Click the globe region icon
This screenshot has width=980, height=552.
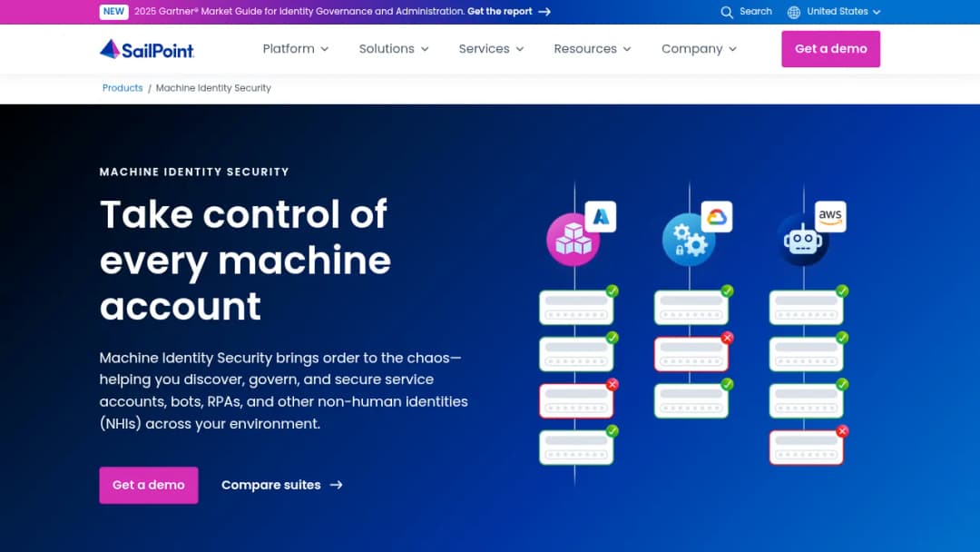(794, 12)
